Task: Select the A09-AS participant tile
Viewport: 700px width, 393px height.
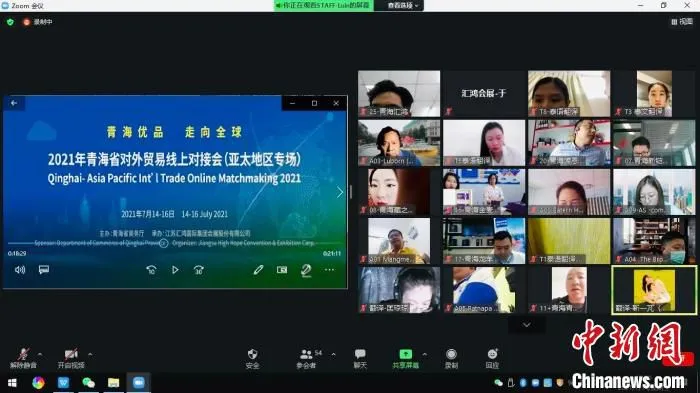Action: (654, 192)
